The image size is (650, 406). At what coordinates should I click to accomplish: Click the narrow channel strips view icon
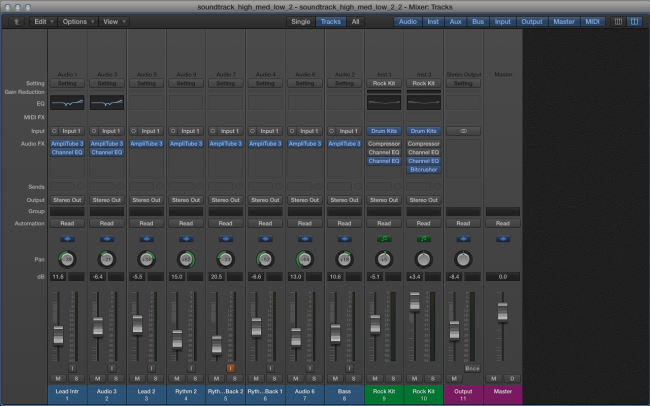(x=618, y=21)
